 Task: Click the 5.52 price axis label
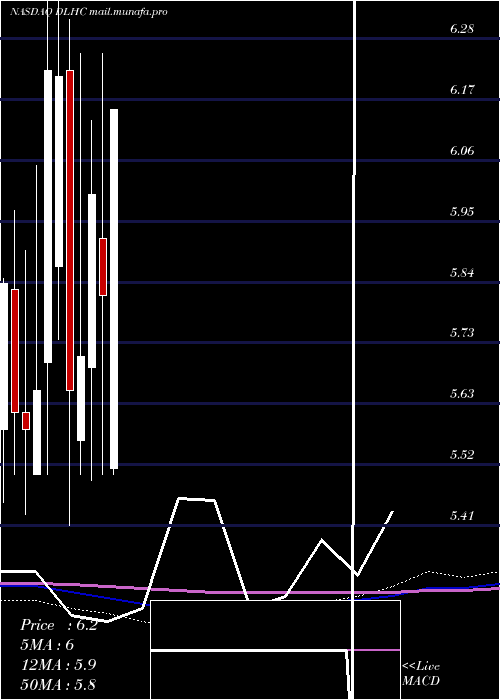pyautogui.click(x=462, y=455)
